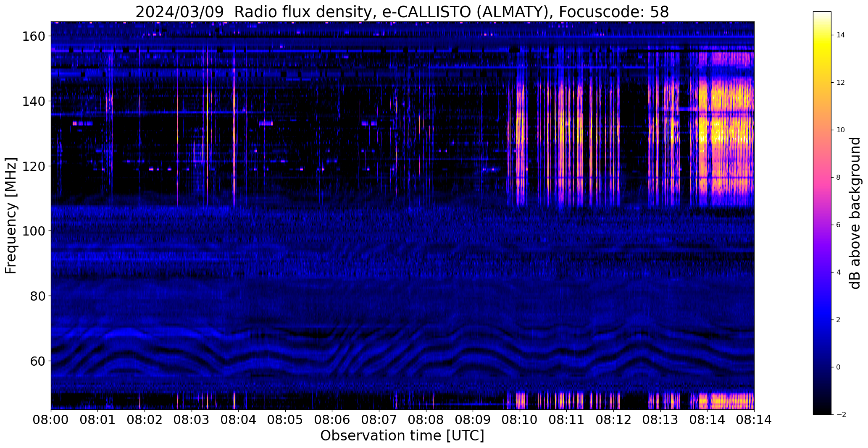Click the 08:10 time tick label

[520, 420]
